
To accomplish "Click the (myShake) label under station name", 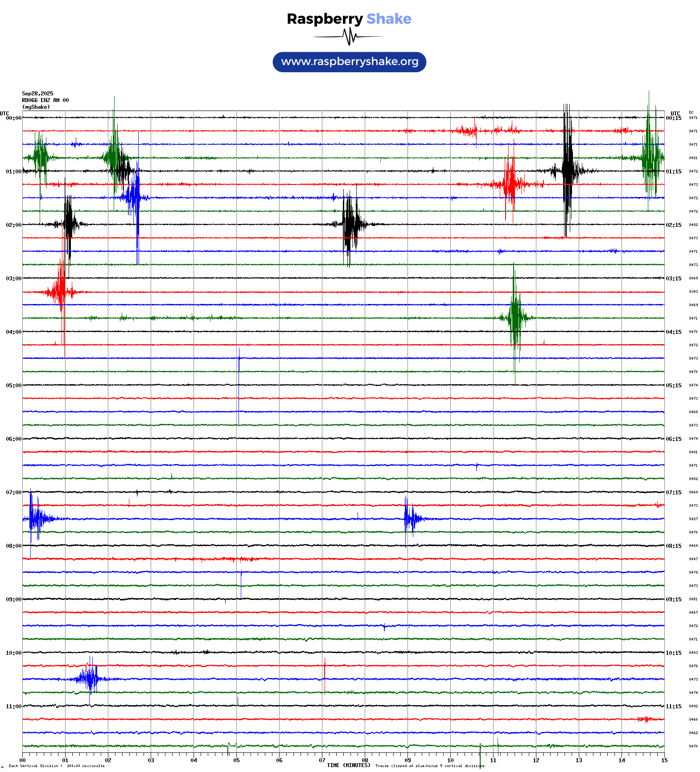I will (x=36, y=107).
